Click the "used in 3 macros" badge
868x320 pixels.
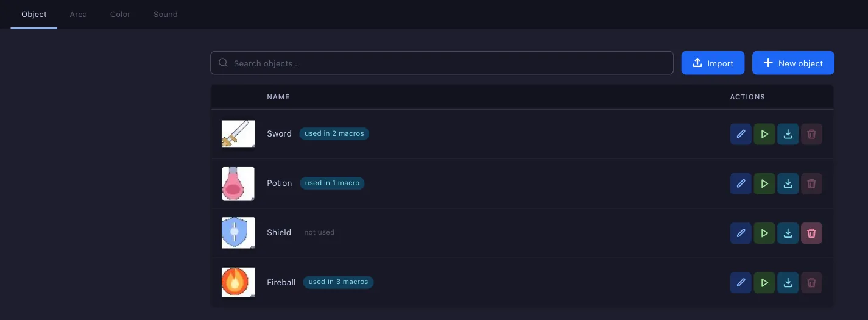(x=338, y=282)
